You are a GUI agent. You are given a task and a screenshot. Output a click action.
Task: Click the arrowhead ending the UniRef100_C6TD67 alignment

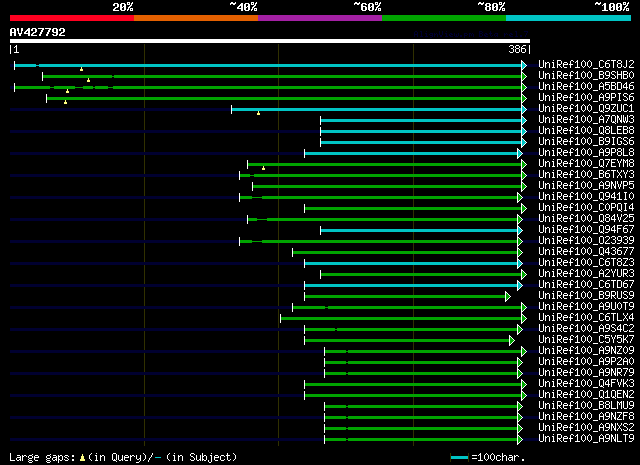[x=520, y=285]
